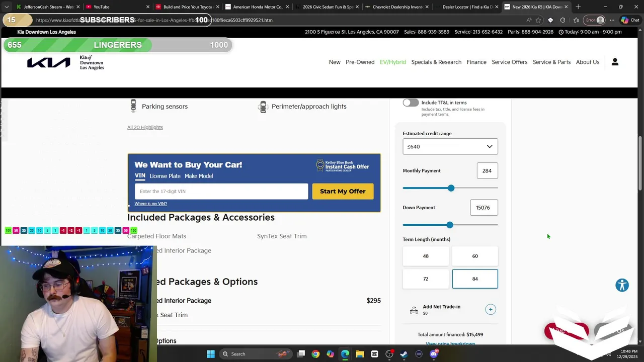644x362 pixels.
Task: Open Copilot app from taskbar
Action: (x=330, y=354)
